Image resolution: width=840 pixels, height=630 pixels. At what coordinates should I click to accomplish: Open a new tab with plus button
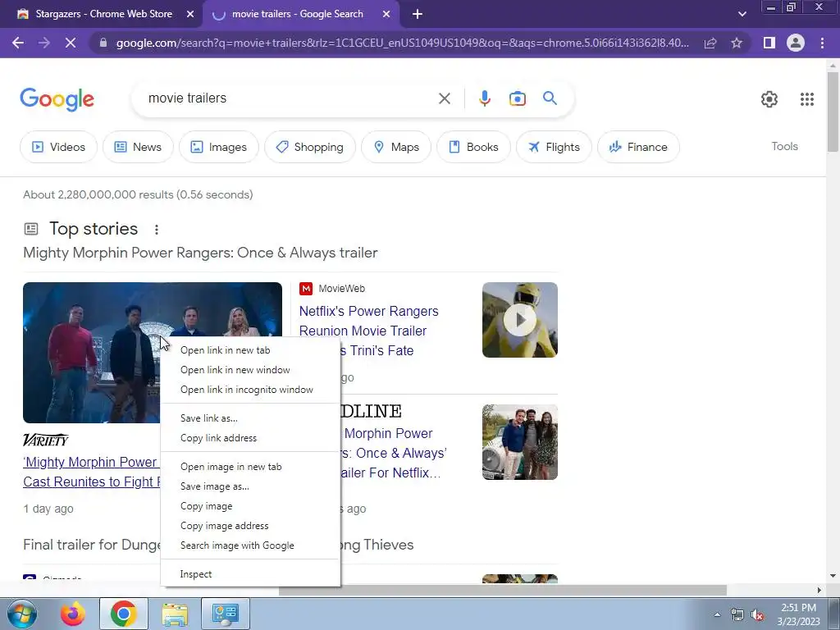[x=418, y=15]
